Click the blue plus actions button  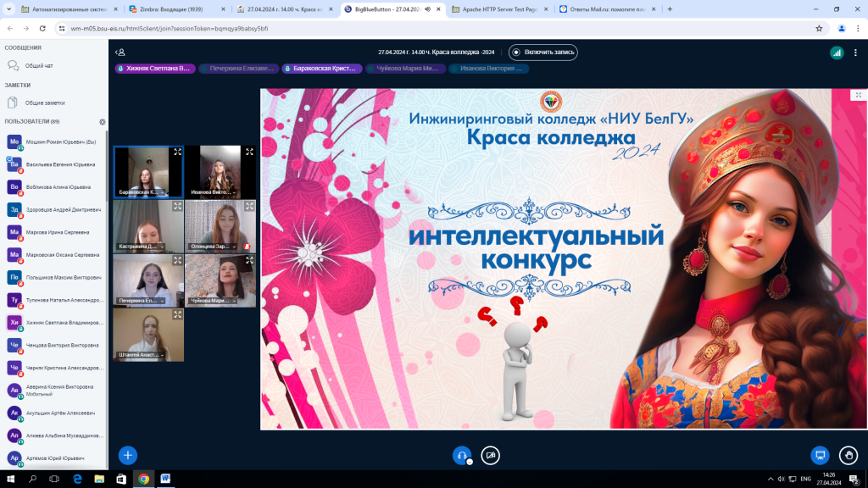(128, 455)
